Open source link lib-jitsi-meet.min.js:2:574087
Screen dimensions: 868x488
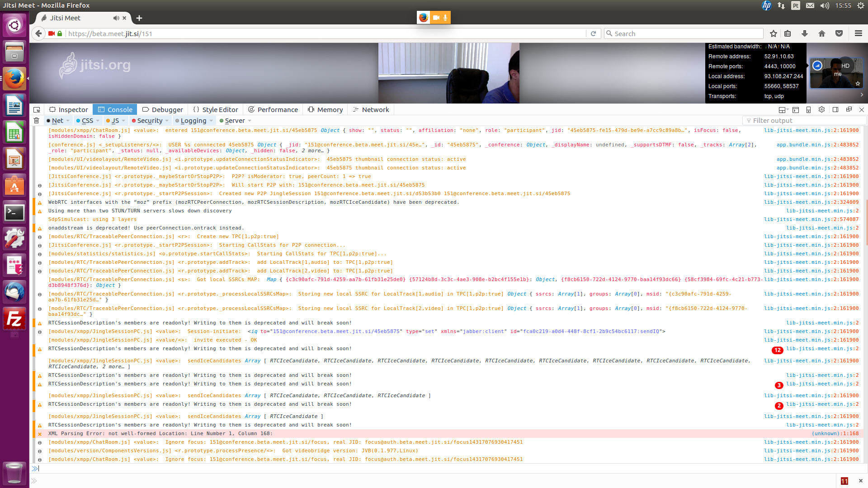click(x=811, y=220)
